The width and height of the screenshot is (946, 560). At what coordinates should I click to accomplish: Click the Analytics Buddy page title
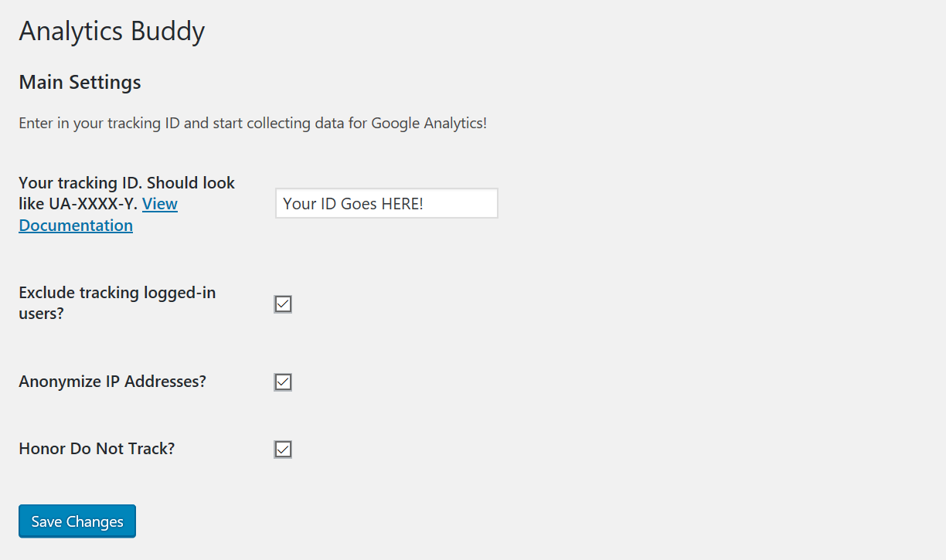pos(111,32)
